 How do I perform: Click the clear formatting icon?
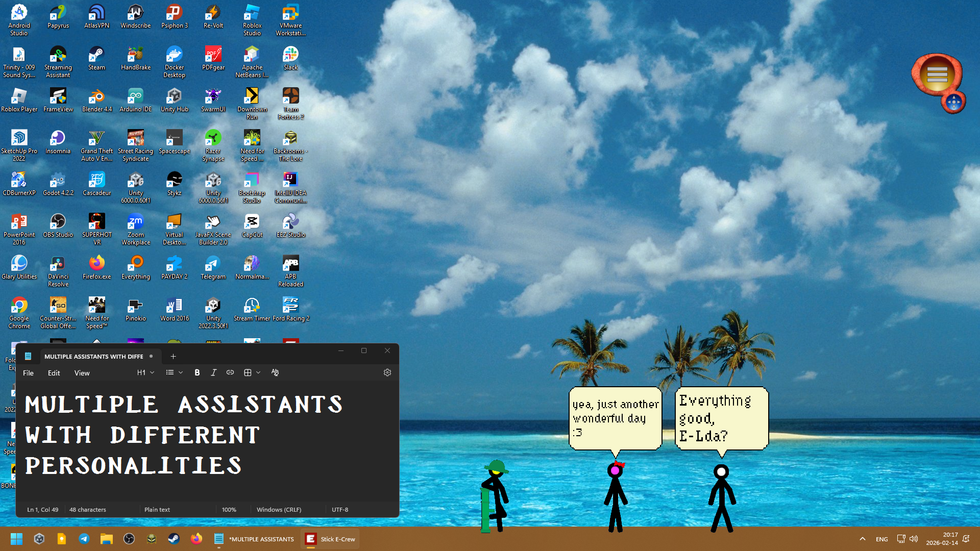click(275, 373)
